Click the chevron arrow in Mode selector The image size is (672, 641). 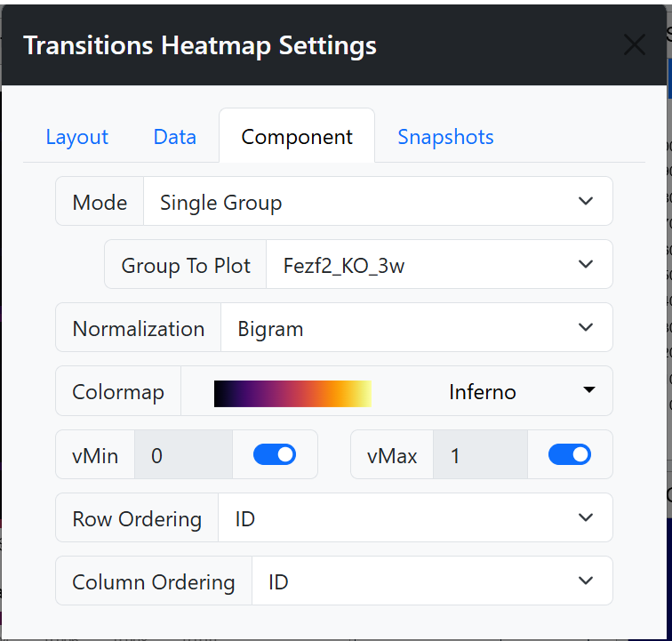(586, 201)
